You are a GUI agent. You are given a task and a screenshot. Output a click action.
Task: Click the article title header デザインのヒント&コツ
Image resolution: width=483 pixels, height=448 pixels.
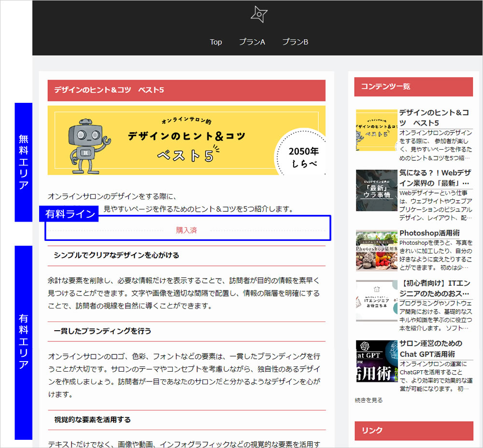tap(109, 90)
